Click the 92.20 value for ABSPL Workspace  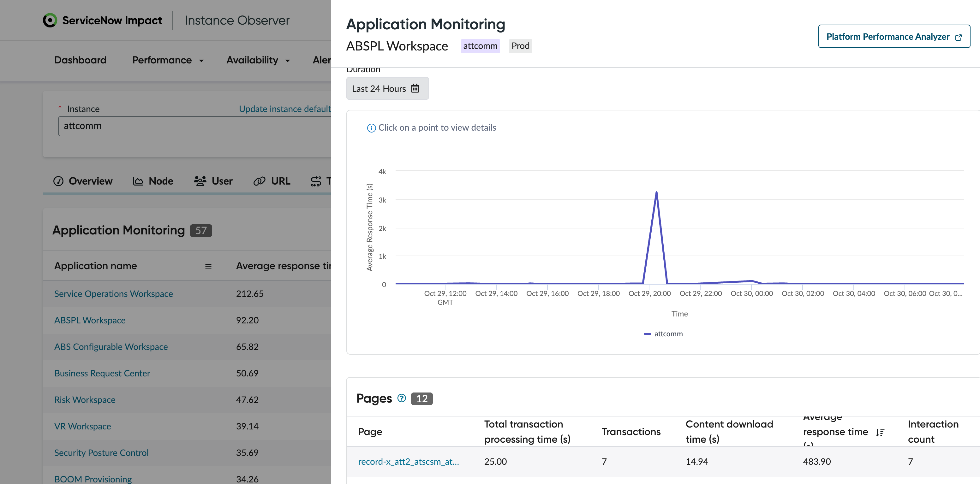[247, 320]
